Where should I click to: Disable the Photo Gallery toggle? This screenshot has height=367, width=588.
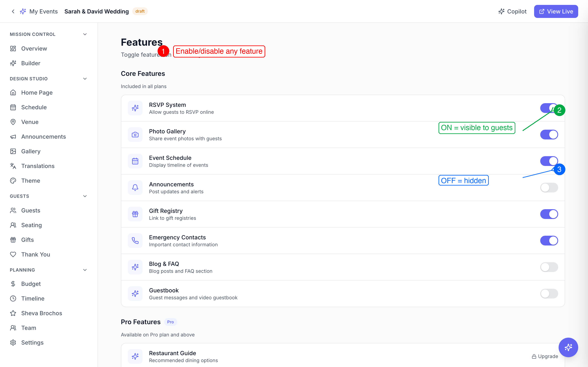pyautogui.click(x=549, y=135)
